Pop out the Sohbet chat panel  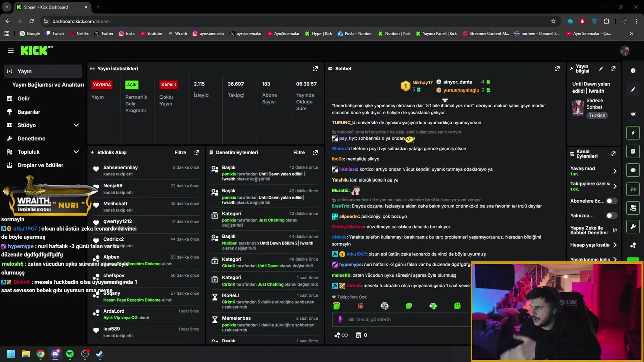point(557,69)
